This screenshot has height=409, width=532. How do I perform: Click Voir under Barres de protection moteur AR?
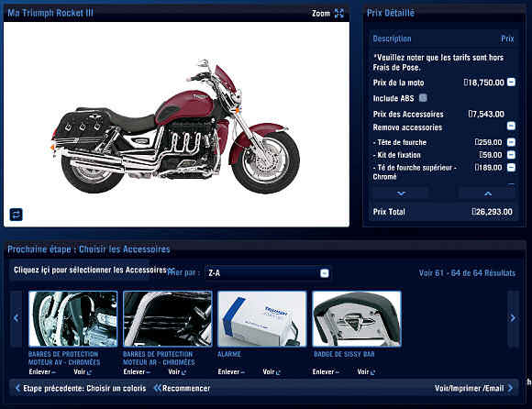[x=177, y=372]
